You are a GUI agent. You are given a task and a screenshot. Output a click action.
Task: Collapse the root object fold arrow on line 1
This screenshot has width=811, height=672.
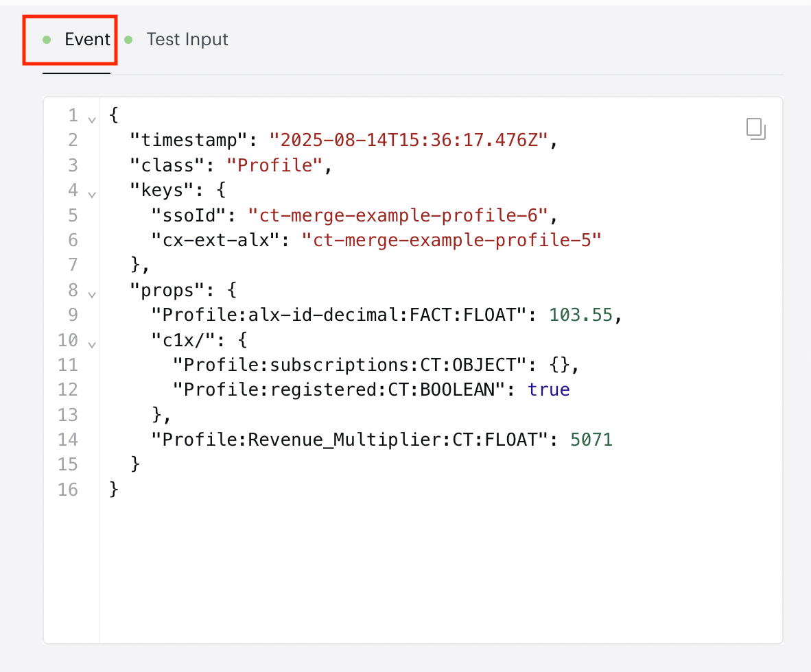click(x=92, y=120)
